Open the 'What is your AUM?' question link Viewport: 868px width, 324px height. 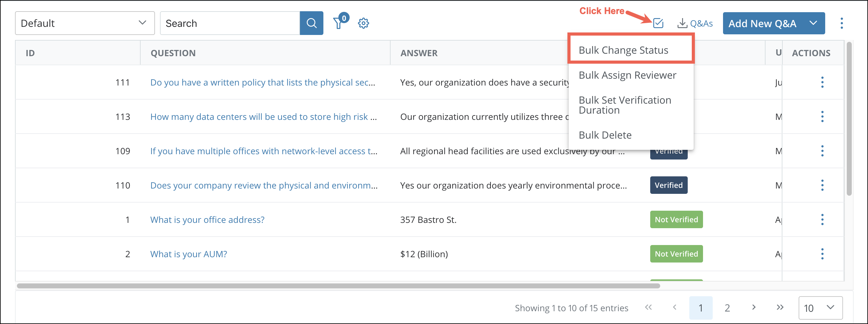pyautogui.click(x=188, y=254)
